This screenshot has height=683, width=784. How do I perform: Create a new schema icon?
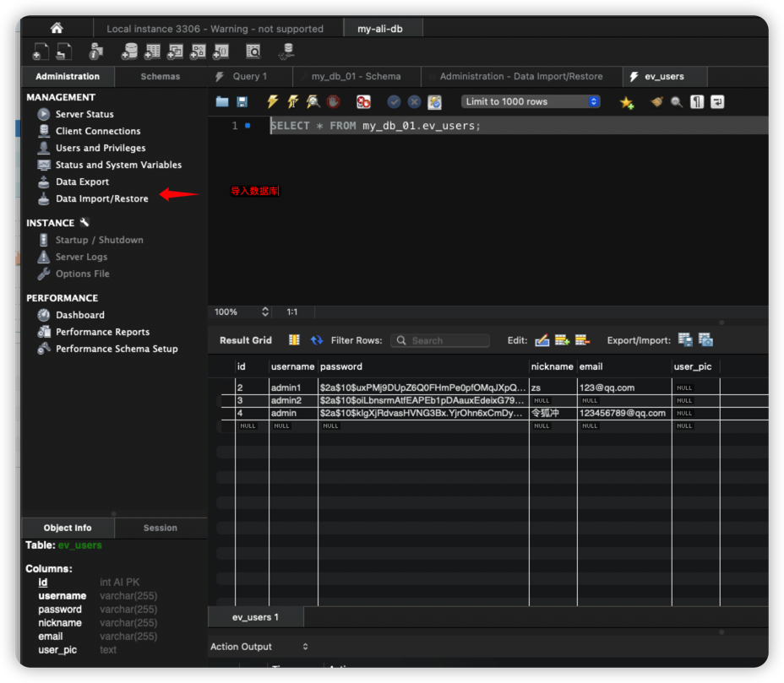(x=129, y=51)
